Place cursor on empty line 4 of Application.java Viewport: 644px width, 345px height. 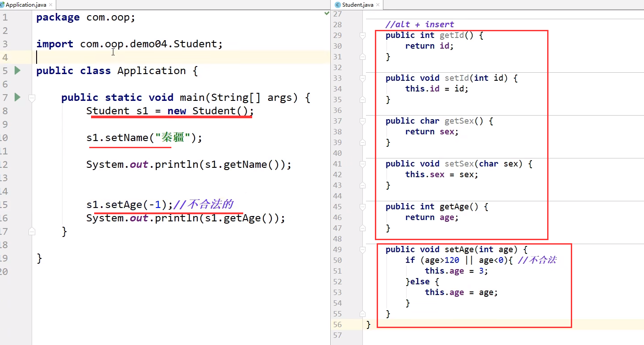181,57
